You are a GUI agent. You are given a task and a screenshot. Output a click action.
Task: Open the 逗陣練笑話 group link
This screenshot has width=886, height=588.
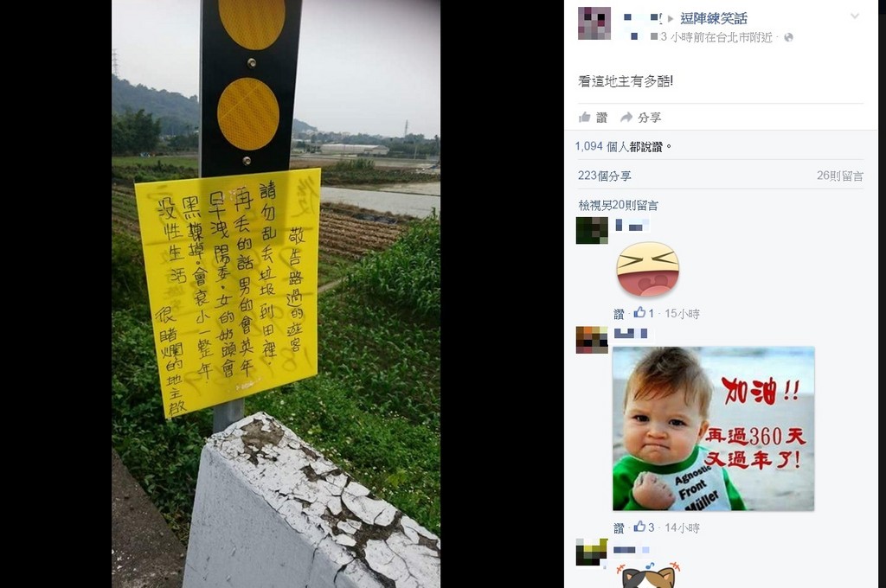714,19
